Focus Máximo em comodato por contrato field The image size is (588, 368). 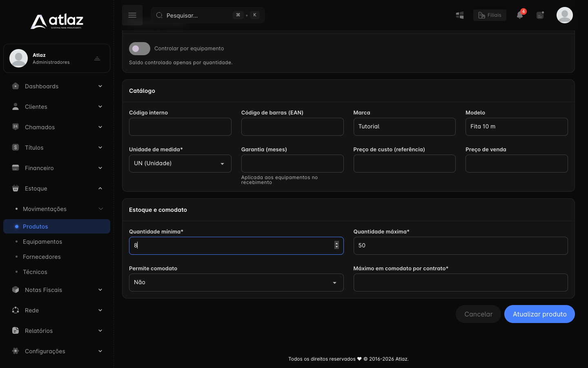point(461,283)
